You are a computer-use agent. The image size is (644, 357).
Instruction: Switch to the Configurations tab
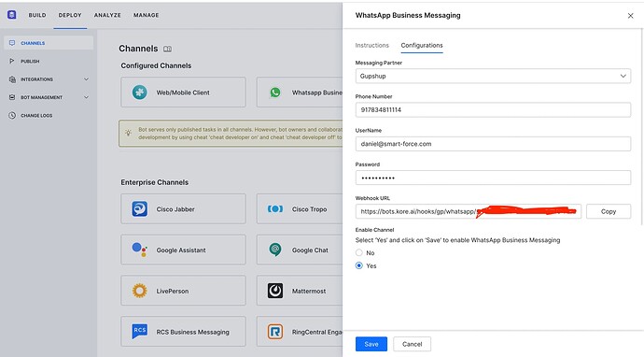(422, 45)
